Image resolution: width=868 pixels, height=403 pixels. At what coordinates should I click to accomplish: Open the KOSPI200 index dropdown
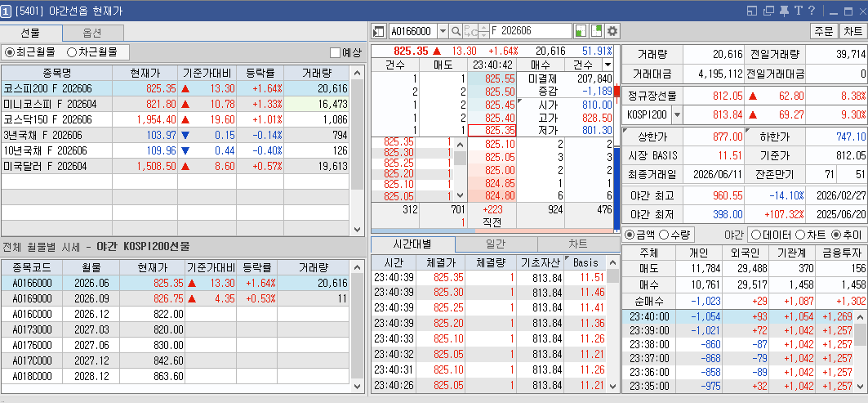click(x=678, y=114)
